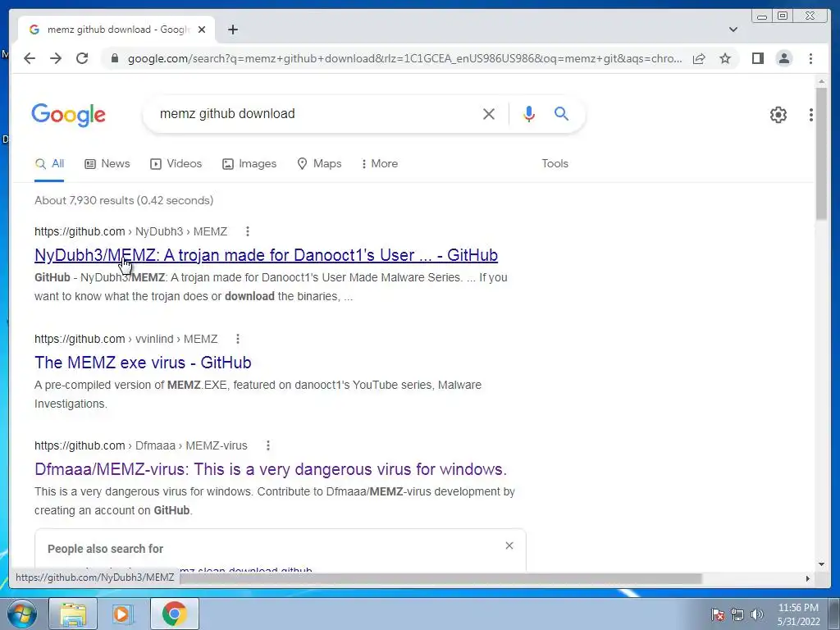This screenshot has height=630, width=840.
Task: Launch Windows Media Player from taskbar
Action: tap(122, 614)
